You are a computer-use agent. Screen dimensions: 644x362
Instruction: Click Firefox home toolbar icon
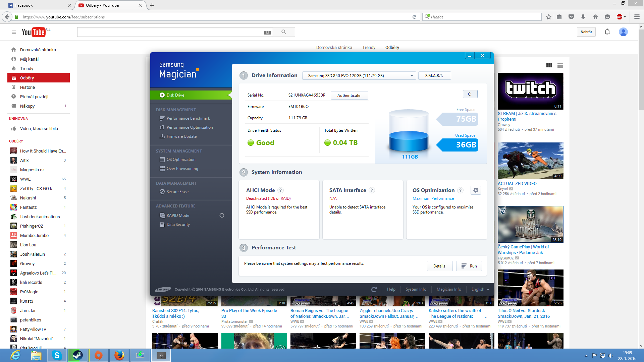595,17
